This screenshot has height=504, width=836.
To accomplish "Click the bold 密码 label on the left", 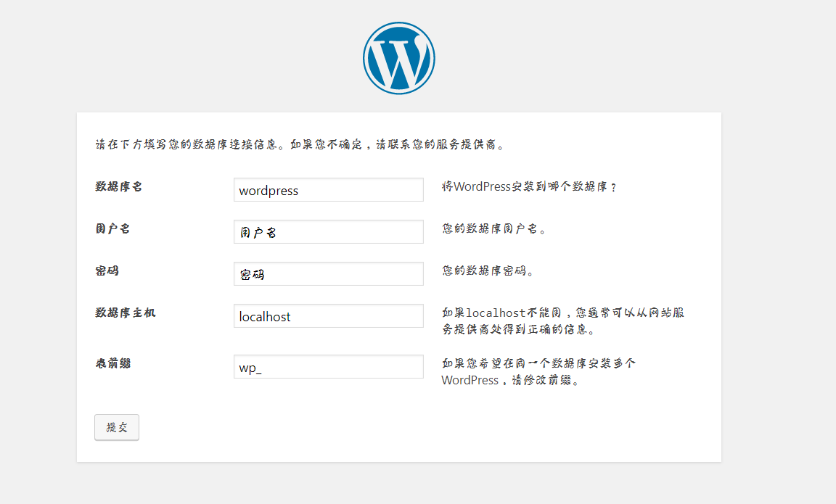I will click(x=107, y=270).
